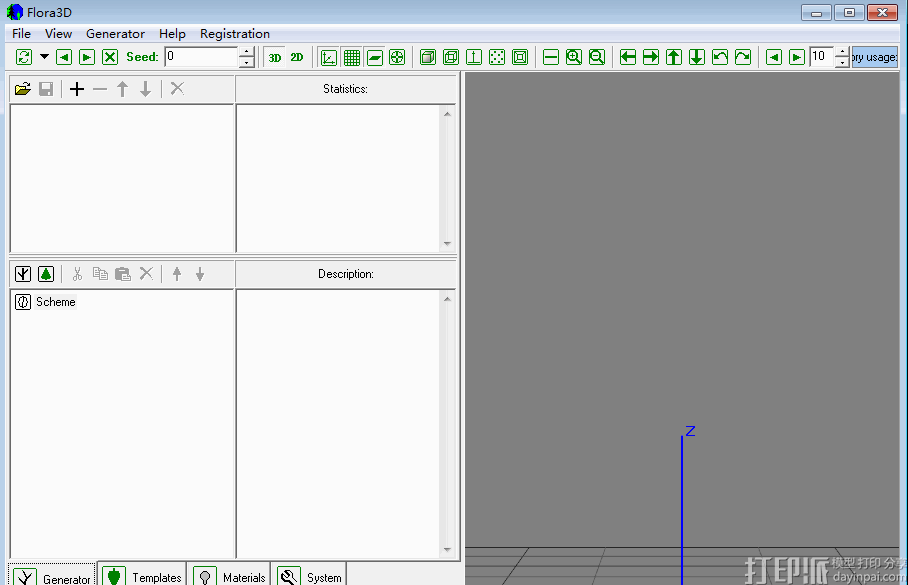The image size is (908, 585).
Task: Click the gray X in the top list toolbar
Action: [177, 89]
